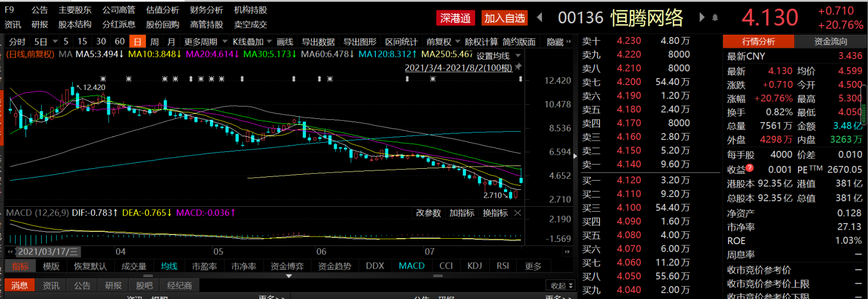The height and width of the screenshot is (299, 868).
Task: Switch to the 资金流向 tab
Action: 831,41
